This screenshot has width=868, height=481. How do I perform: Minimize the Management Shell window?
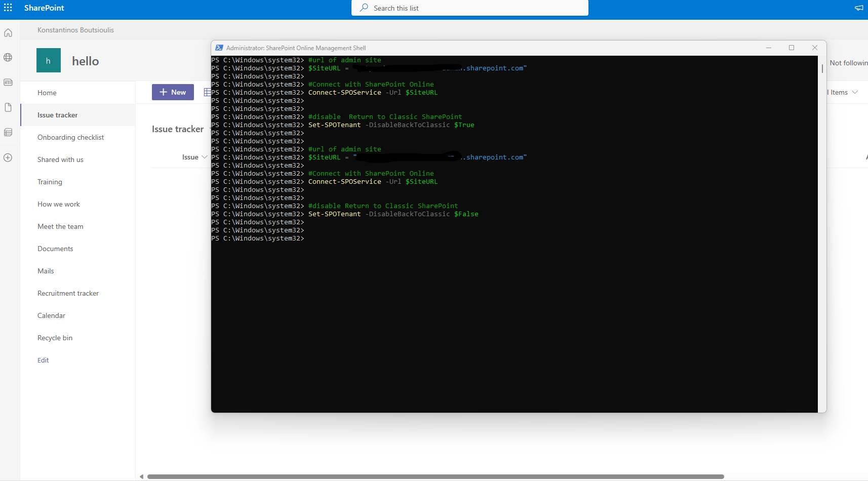click(769, 48)
